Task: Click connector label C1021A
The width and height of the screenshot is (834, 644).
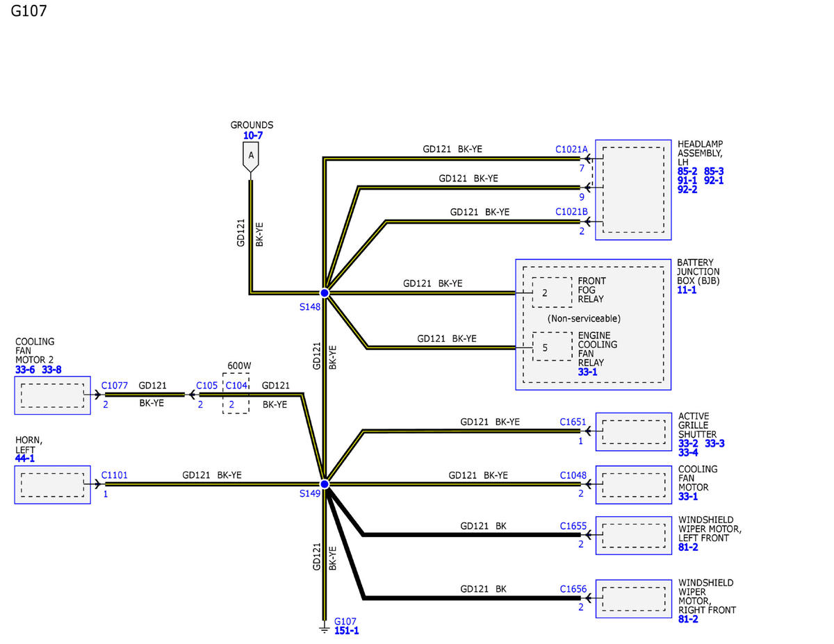Action: tap(571, 149)
